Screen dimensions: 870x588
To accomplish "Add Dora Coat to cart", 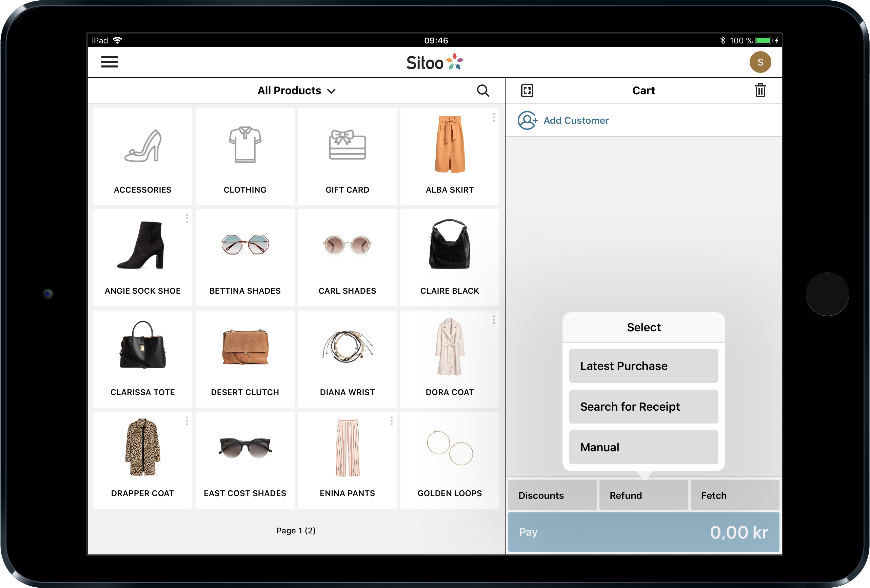I will click(450, 359).
